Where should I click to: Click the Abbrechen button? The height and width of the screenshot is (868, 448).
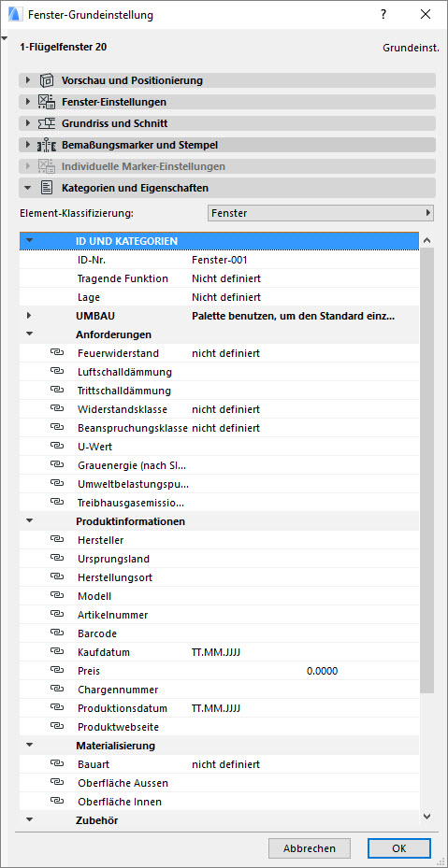pos(310,848)
